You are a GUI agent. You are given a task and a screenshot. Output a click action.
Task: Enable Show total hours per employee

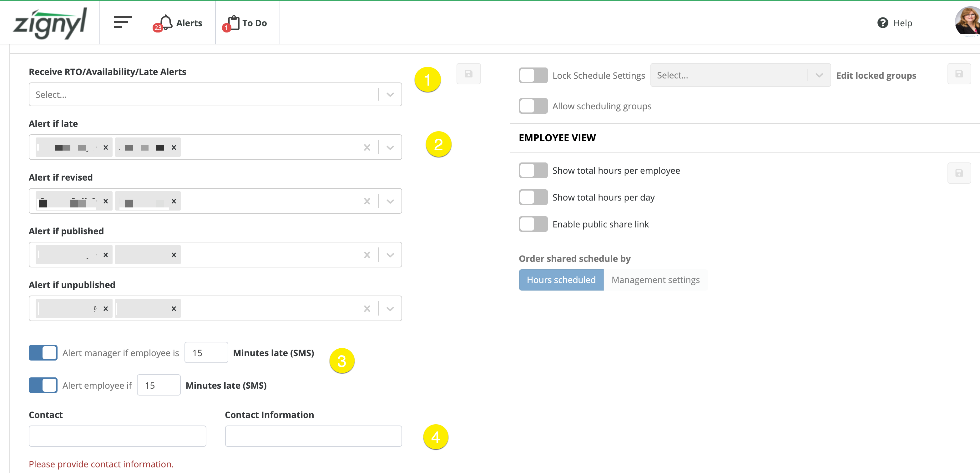coord(533,170)
